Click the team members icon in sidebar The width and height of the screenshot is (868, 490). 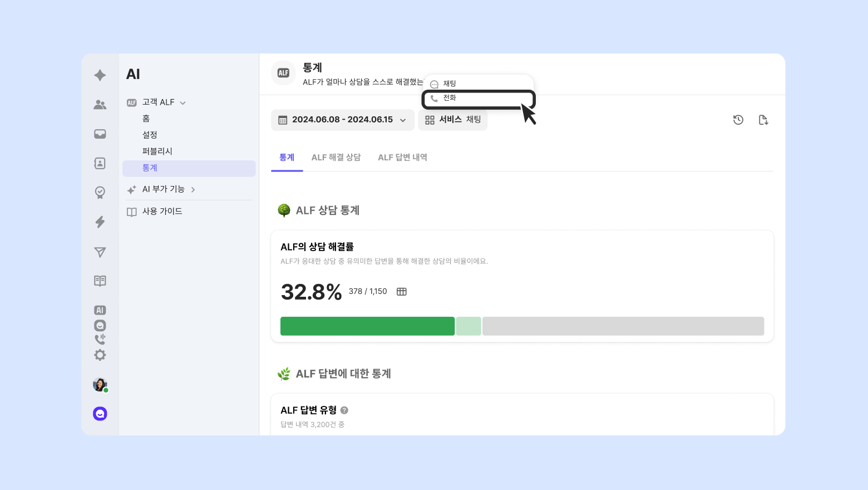tap(100, 105)
